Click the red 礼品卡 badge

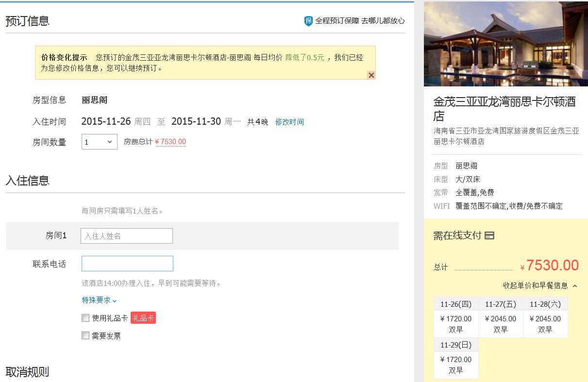pyautogui.click(x=143, y=318)
